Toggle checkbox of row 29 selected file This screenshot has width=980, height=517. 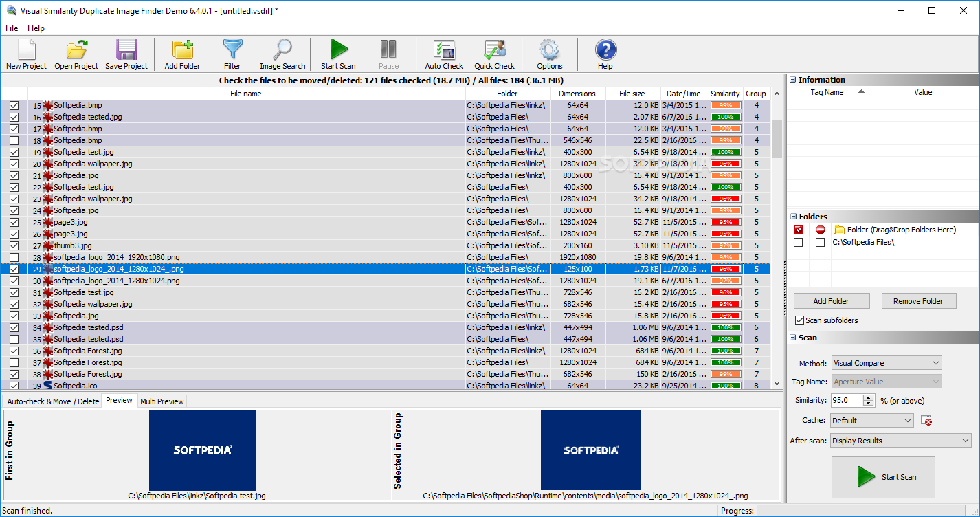click(x=14, y=269)
